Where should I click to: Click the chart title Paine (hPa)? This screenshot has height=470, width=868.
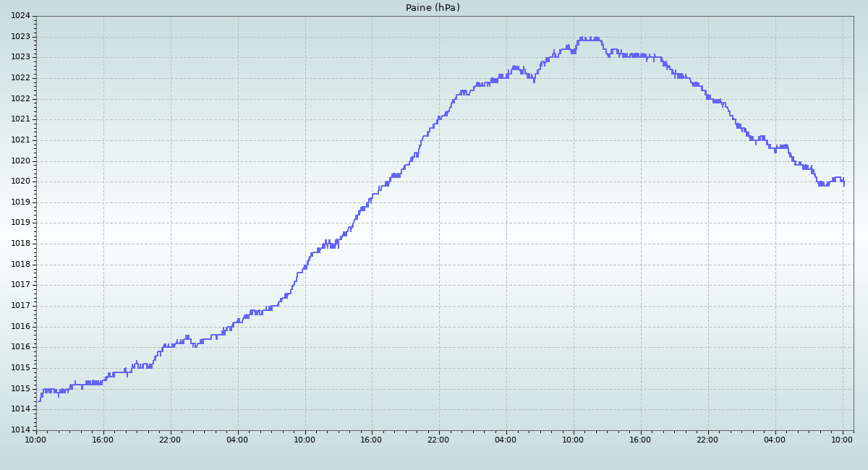(433, 8)
